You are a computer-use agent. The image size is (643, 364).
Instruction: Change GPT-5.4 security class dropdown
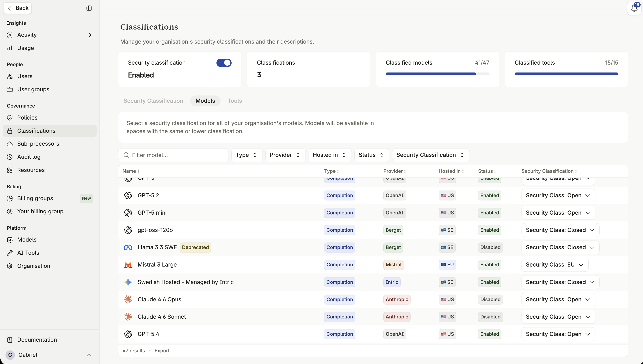pos(558,334)
